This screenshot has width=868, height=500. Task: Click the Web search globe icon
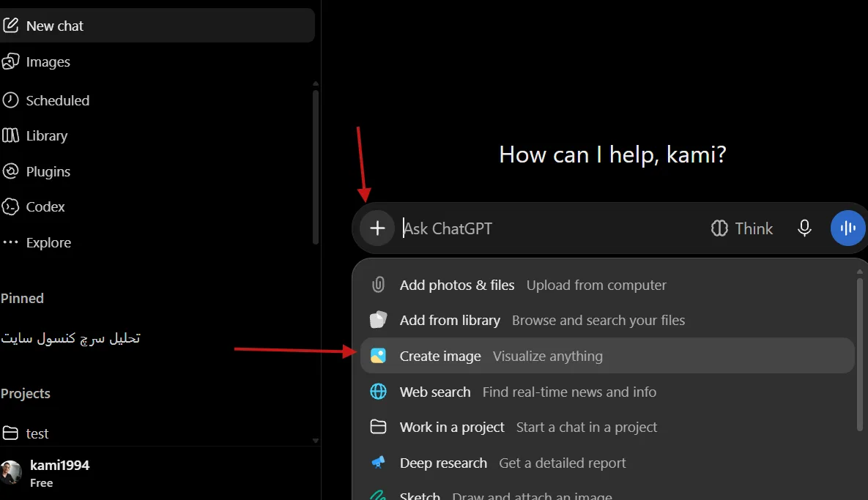[x=378, y=392]
